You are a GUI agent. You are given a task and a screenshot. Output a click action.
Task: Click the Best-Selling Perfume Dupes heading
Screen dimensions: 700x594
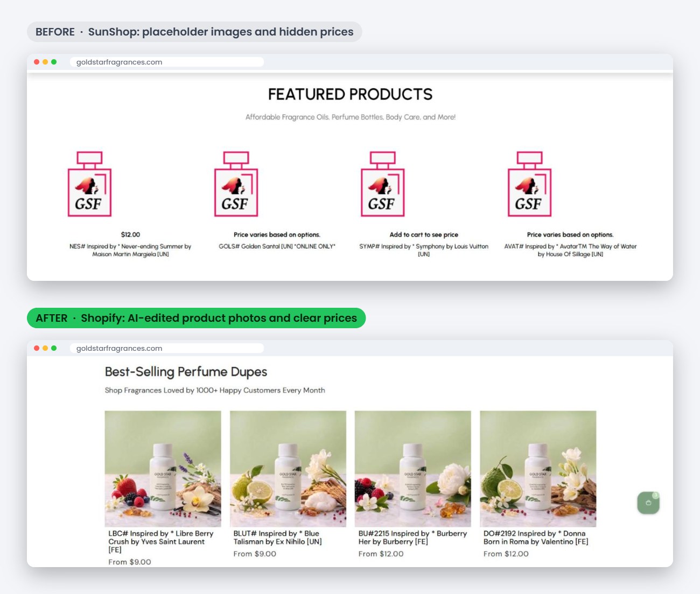(x=186, y=372)
